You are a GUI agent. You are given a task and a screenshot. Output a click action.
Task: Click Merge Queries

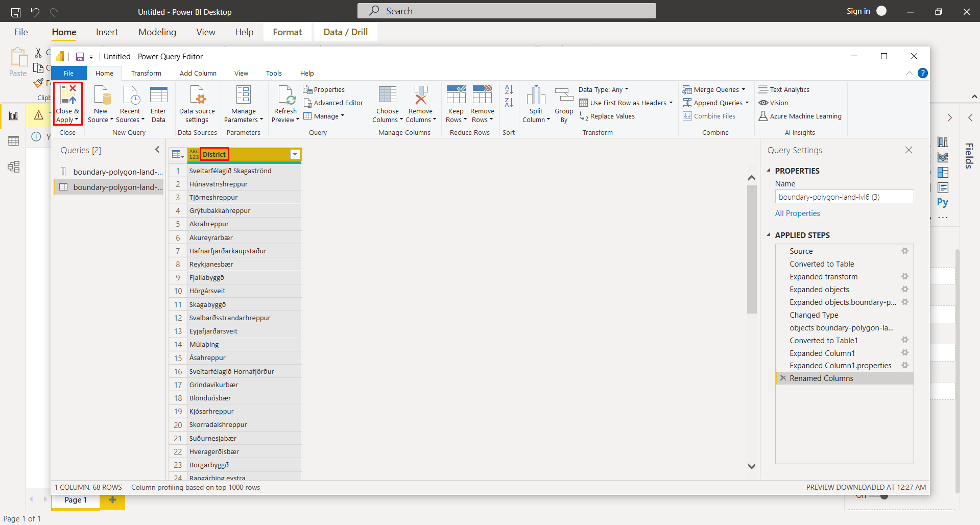[713, 89]
